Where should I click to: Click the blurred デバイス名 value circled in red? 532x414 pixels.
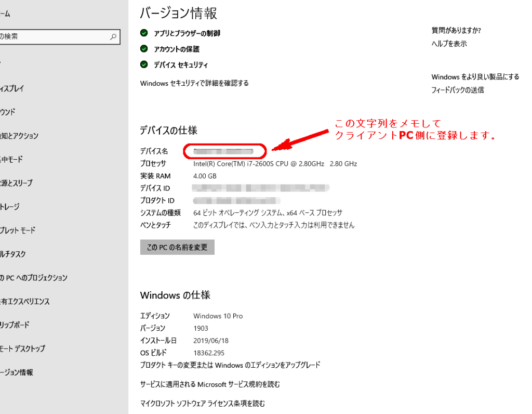[224, 151]
